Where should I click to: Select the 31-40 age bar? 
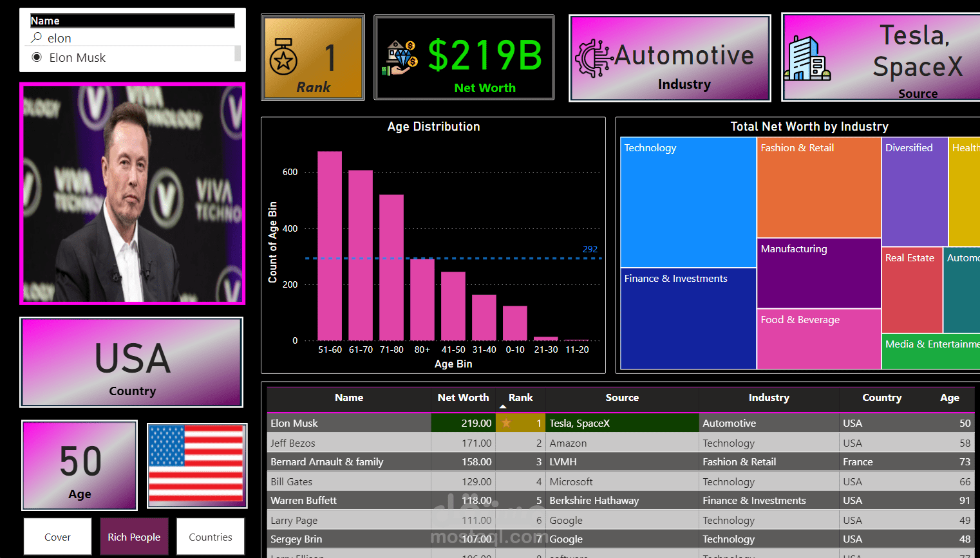pyautogui.click(x=484, y=317)
